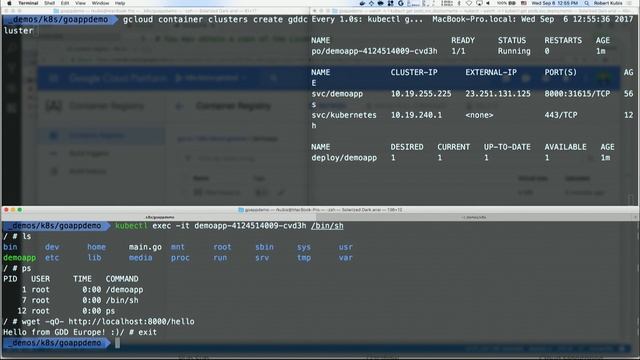Open the Notification Center icon

(631, 3)
